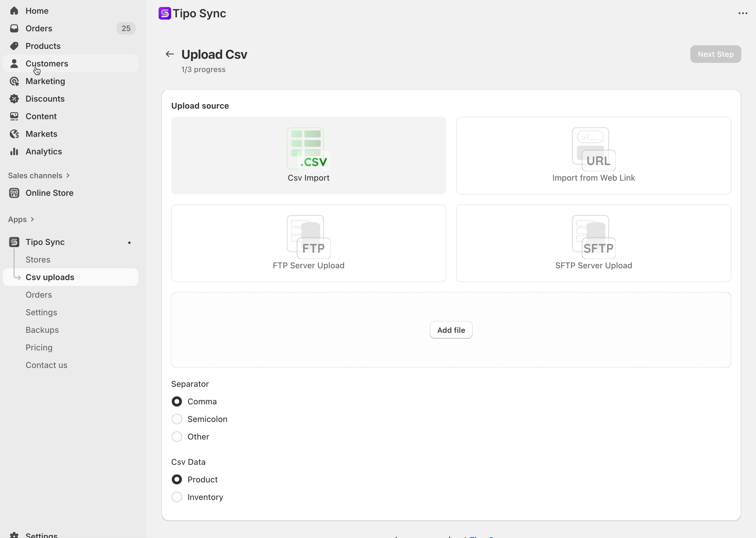The width and height of the screenshot is (756, 538).
Task: Select the Semicolon separator radio
Action: [x=177, y=419]
